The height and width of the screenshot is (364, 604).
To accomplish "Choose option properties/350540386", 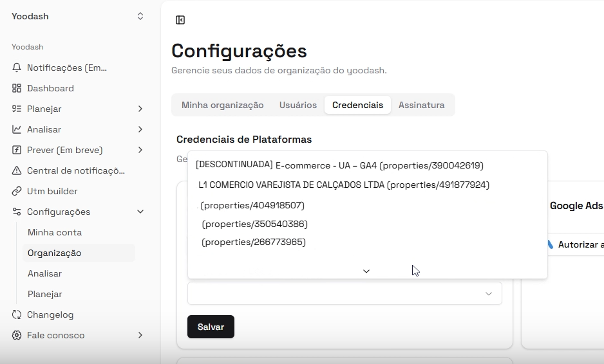I will click(x=254, y=224).
